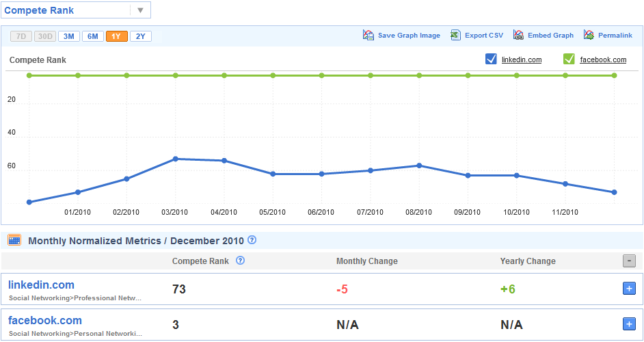Open linkedin.com legend link
The width and height of the screenshot is (644, 342).
point(522,60)
